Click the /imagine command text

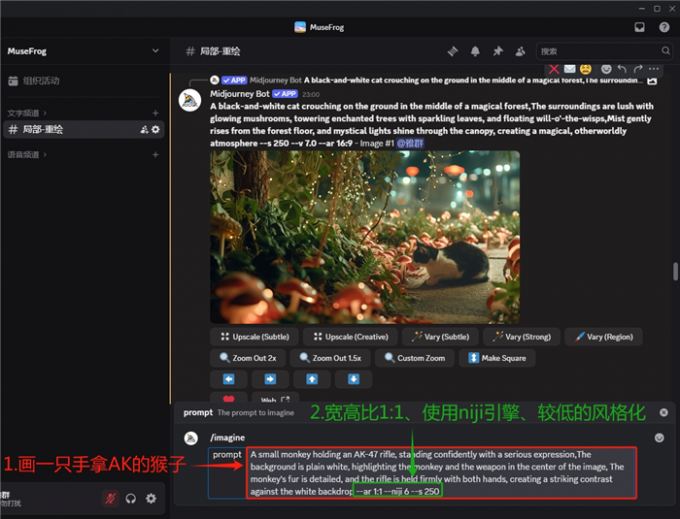pos(228,437)
